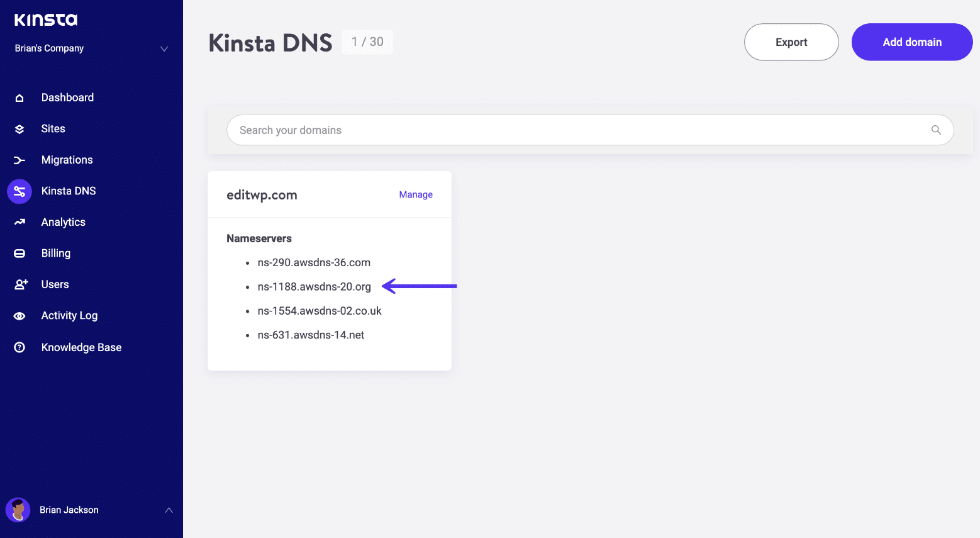The image size is (980, 538).
Task: Click the Activity Log eye icon
Action: click(x=19, y=315)
